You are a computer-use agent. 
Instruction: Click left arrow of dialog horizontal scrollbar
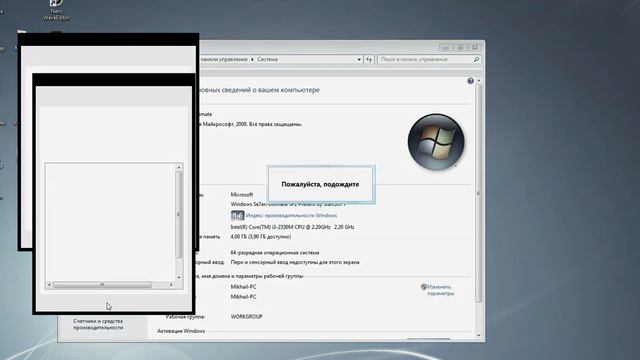(x=49, y=285)
